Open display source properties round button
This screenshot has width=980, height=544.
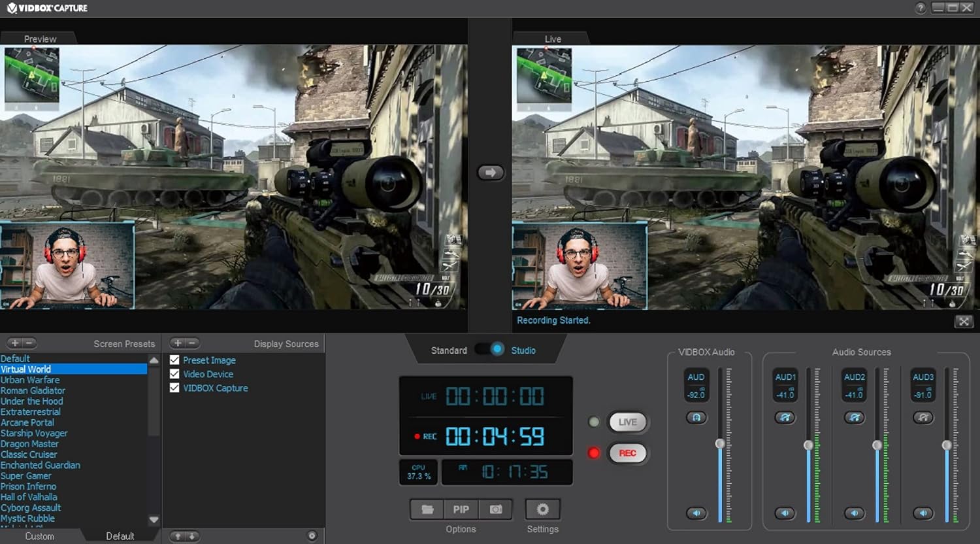point(312,536)
